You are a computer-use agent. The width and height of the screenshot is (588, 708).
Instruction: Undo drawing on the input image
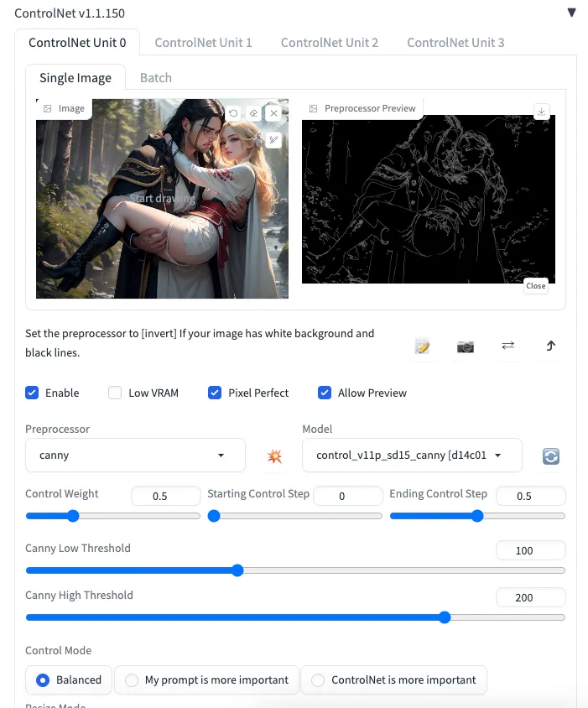233,113
